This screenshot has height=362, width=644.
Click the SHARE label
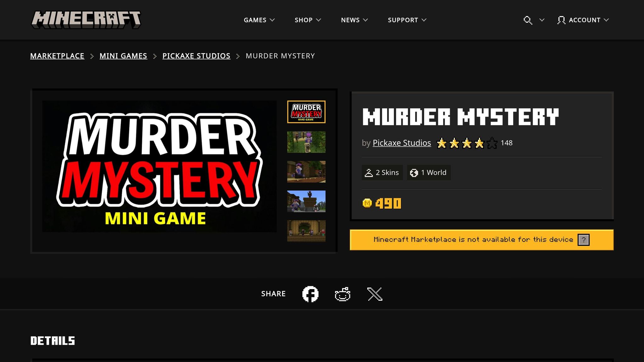(273, 294)
